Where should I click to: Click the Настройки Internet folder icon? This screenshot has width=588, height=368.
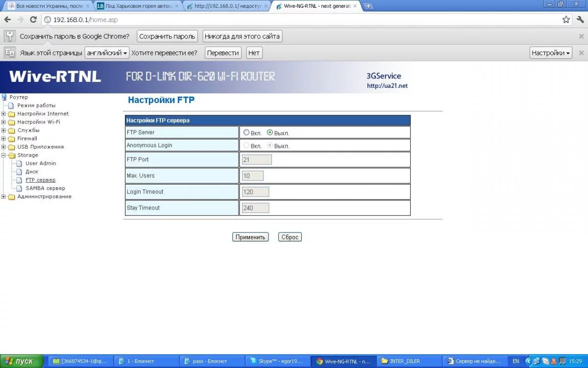pos(12,114)
